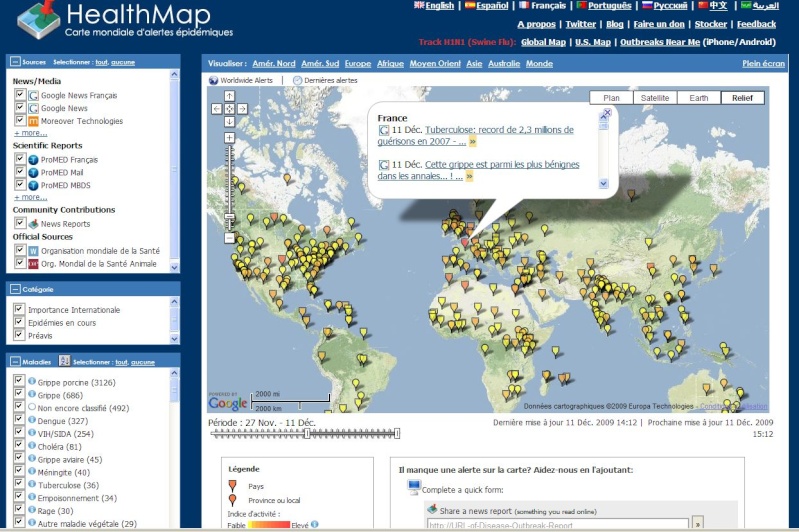
Task: Click the period slider right handle
Action: click(x=397, y=434)
